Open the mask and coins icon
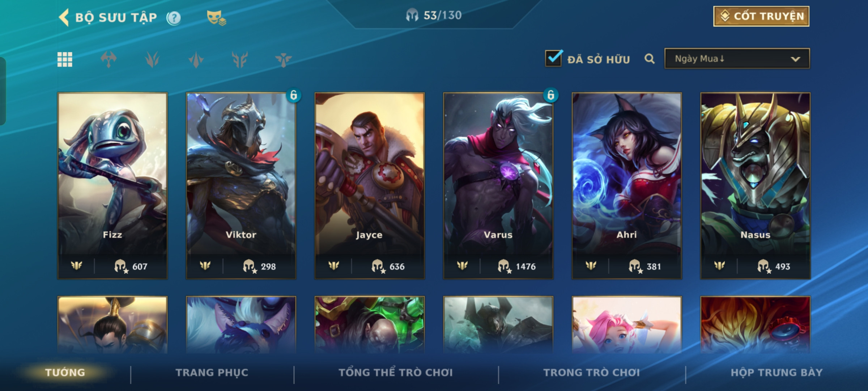868x391 pixels. click(216, 18)
